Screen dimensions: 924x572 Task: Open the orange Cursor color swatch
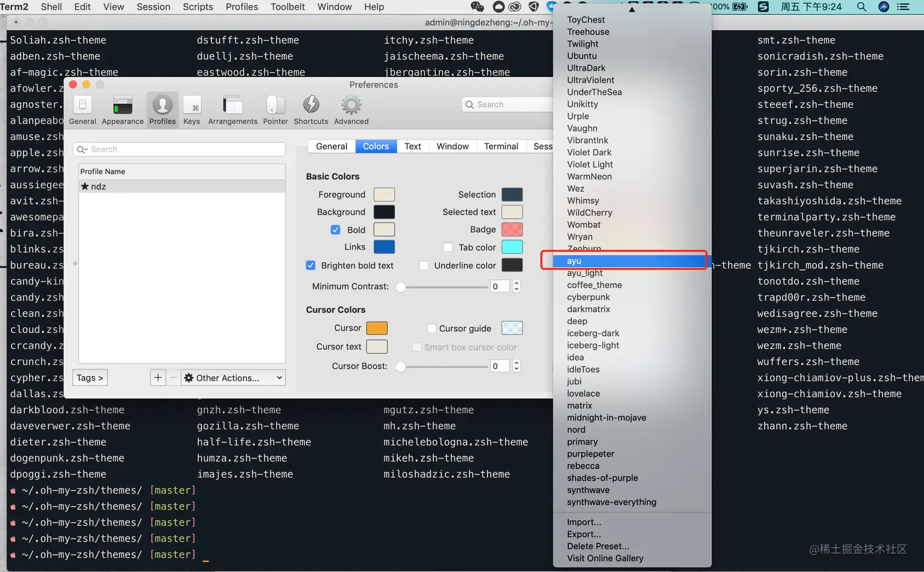[x=377, y=328]
